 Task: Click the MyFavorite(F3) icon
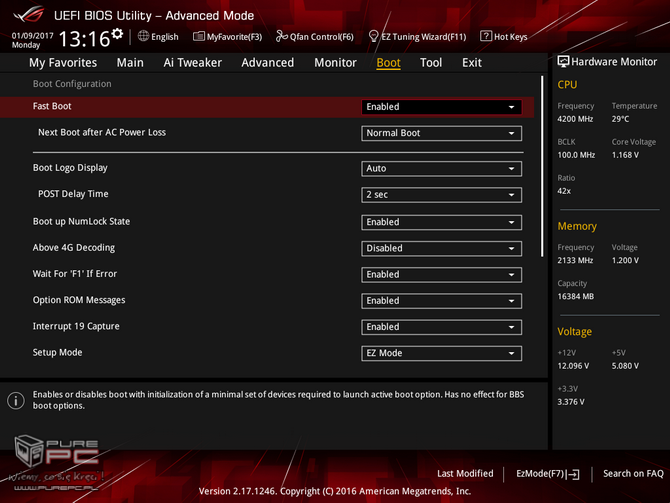(x=199, y=36)
